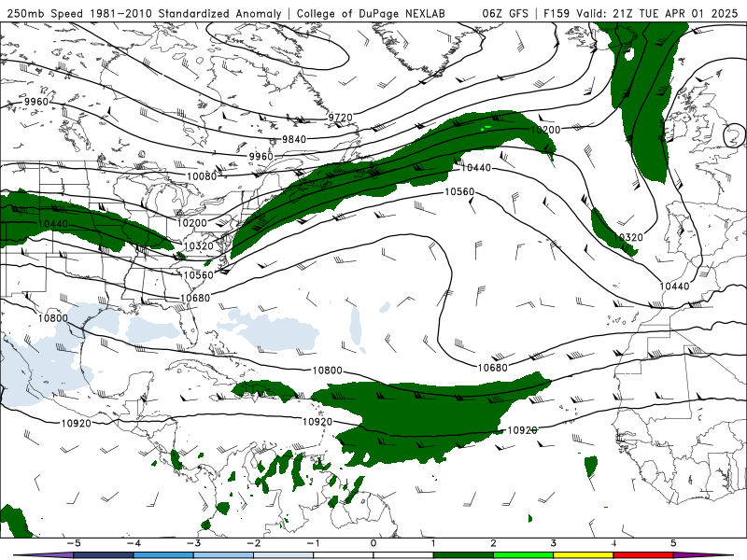Click the 10440 contour label in the North Atlantic jet
This screenshot has width=747, height=560.
coord(476,167)
